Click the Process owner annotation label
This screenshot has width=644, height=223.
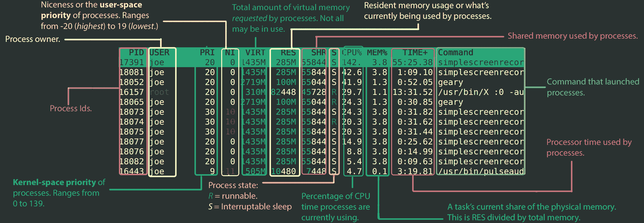tap(32, 39)
